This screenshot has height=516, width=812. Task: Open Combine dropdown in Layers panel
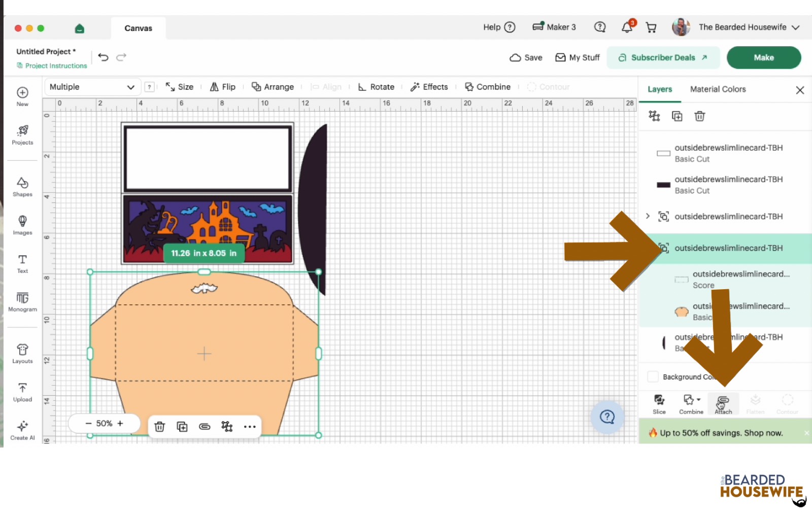click(x=691, y=404)
